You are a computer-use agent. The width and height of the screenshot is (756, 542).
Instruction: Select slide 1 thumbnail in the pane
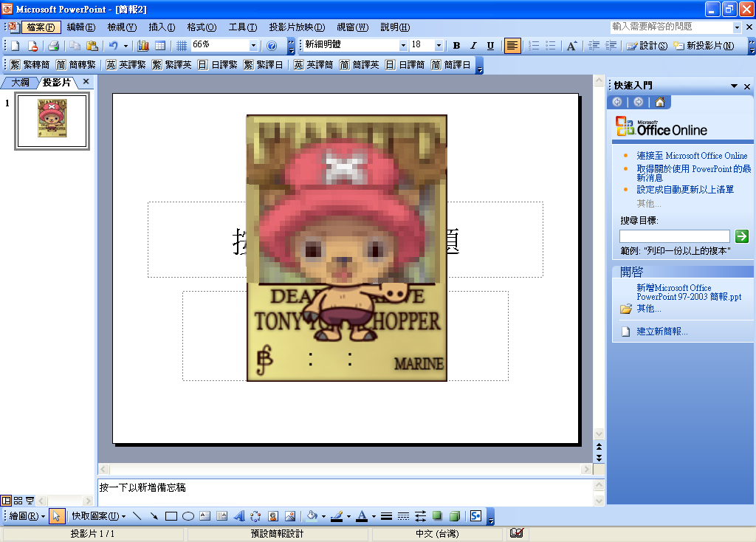[52, 120]
